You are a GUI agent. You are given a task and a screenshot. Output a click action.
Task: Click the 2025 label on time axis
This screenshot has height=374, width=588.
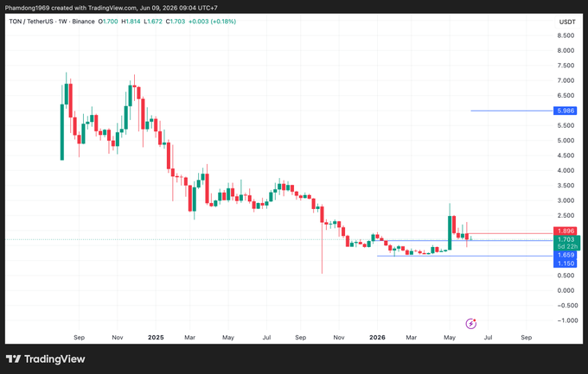point(156,337)
